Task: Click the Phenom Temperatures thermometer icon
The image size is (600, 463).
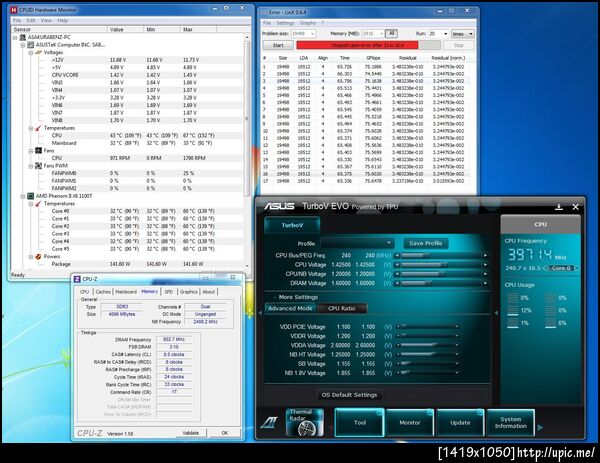Action: pos(38,204)
